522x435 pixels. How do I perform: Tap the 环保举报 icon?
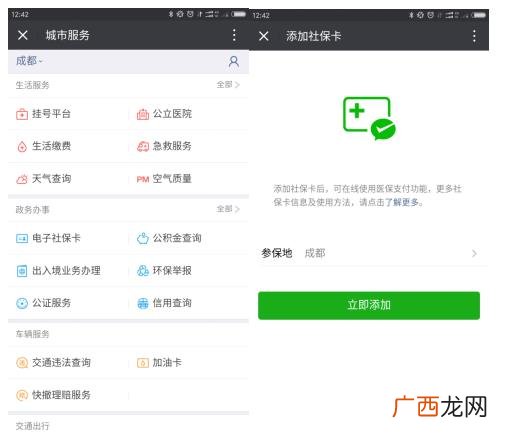[143, 271]
